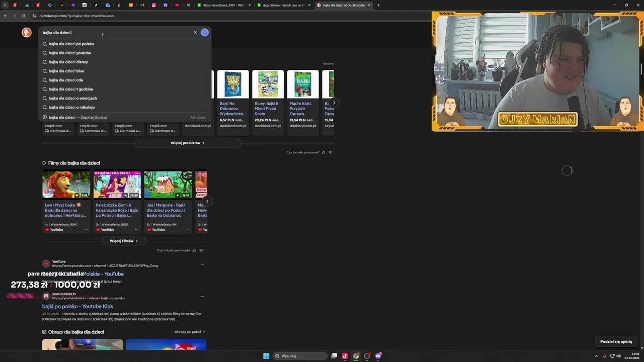Select suggestion 'bajka dla dzieci blue'

125,71
